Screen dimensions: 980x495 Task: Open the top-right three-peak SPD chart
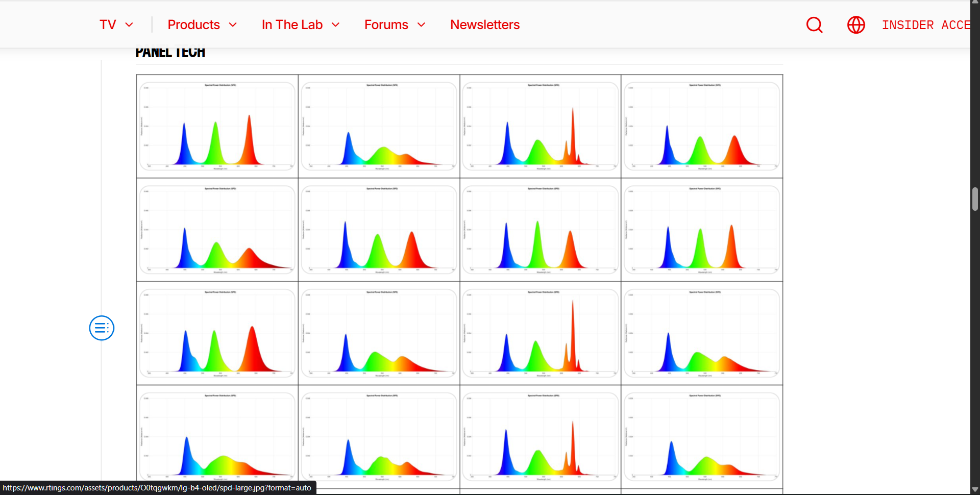[701, 126]
